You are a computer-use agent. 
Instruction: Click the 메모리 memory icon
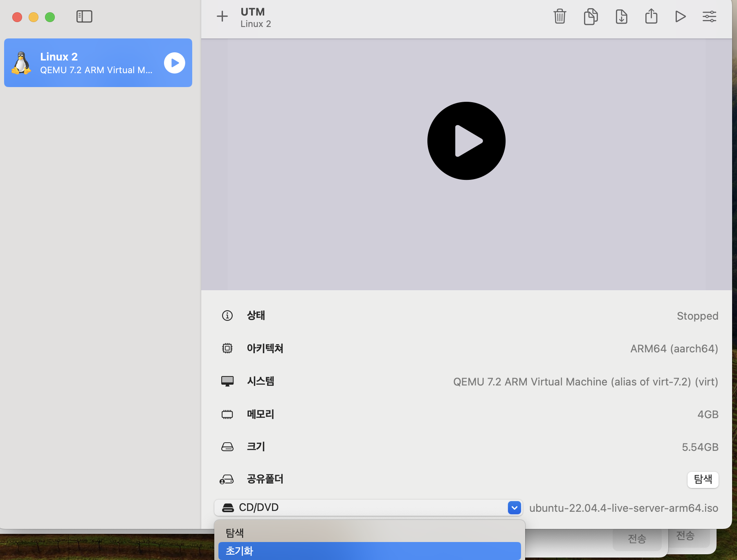point(227,414)
